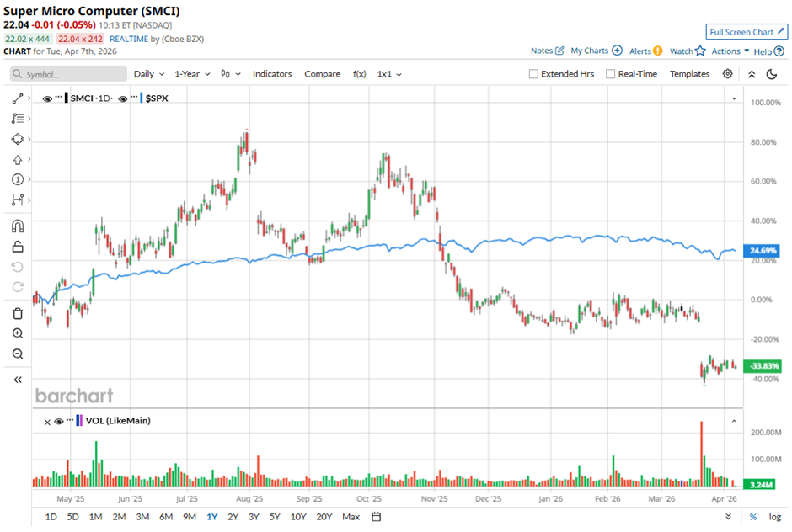Hide the SMCI series with eye icon
The image size is (792, 532).
click(48, 98)
